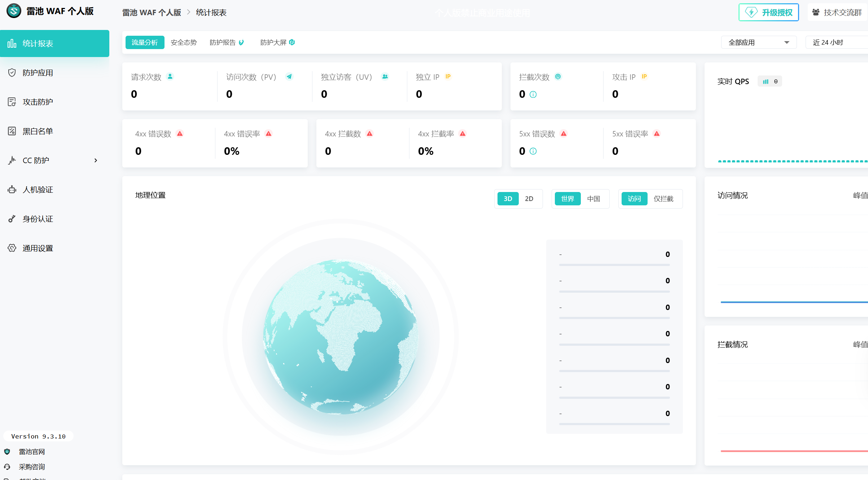868x480 pixels.
Task: Open the 防护大屏 tab
Action: 277,42
